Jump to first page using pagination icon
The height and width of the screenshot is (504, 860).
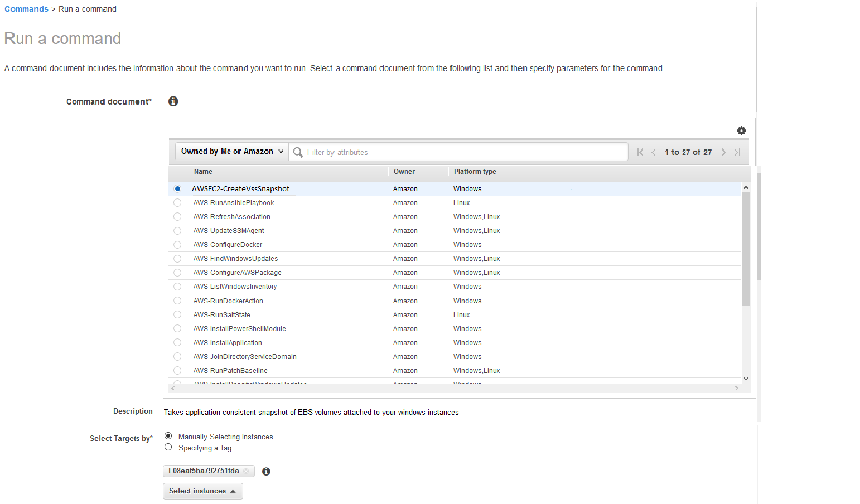click(640, 152)
